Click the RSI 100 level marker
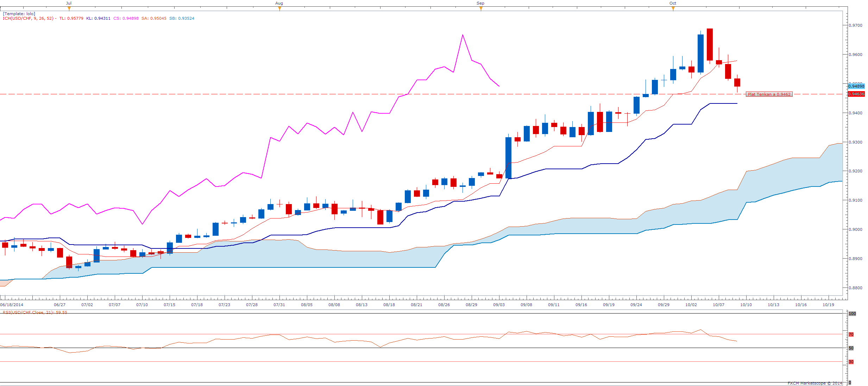The width and height of the screenshot is (868, 386). pyautogui.click(x=852, y=314)
